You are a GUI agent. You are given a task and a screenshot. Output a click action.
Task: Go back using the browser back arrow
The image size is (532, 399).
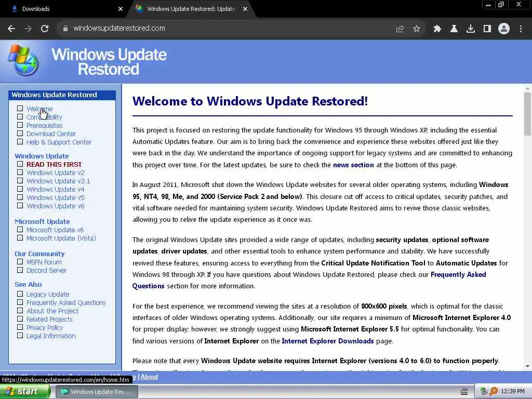click(11, 29)
